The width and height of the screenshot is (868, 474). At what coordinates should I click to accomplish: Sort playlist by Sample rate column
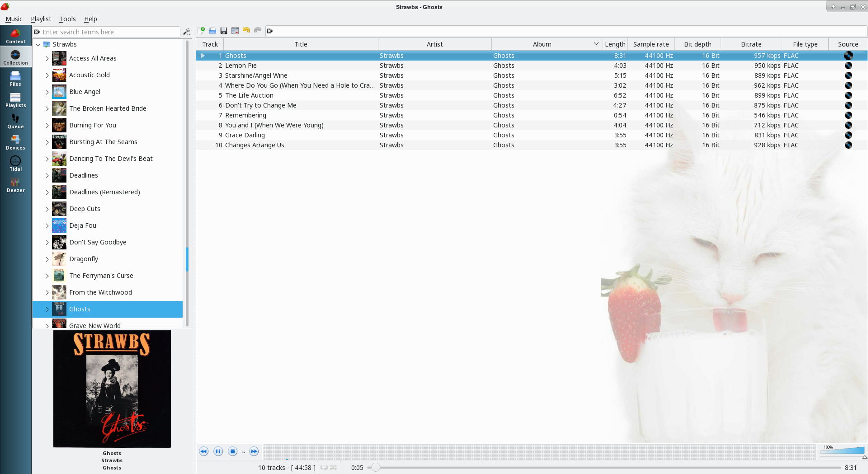point(651,44)
